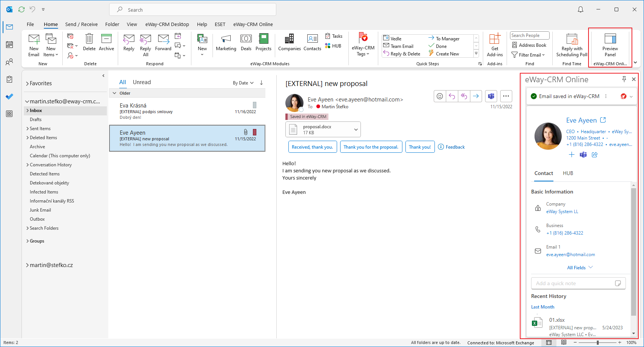The width and height of the screenshot is (644, 347).
Task: Open People view in navigation bar
Action: (9, 62)
